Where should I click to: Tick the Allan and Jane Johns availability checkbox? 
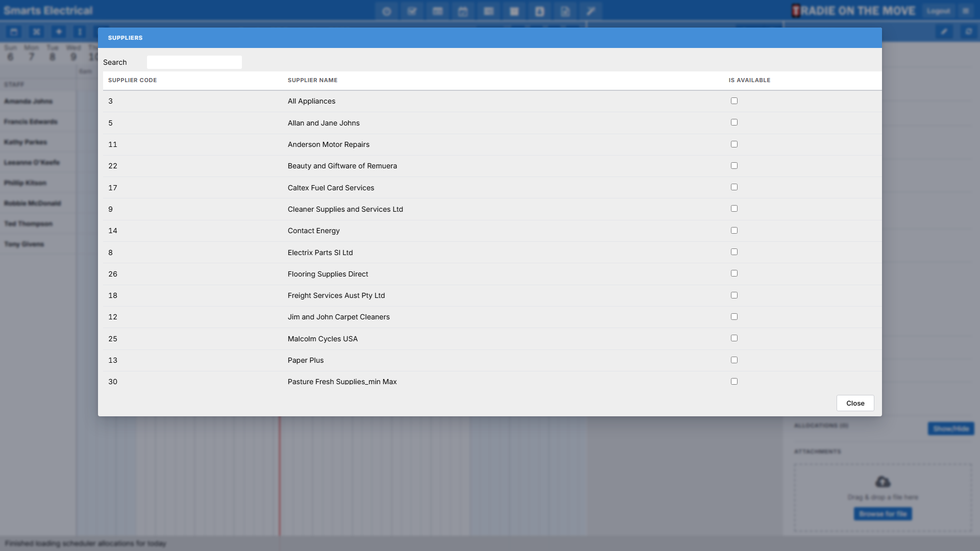pos(734,122)
